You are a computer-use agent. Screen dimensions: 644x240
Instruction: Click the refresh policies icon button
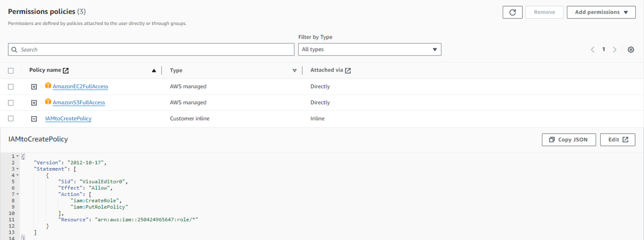512,12
